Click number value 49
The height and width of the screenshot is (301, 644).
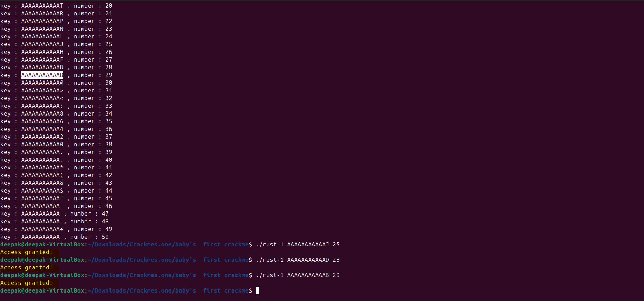pyautogui.click(x=109, y=229)
